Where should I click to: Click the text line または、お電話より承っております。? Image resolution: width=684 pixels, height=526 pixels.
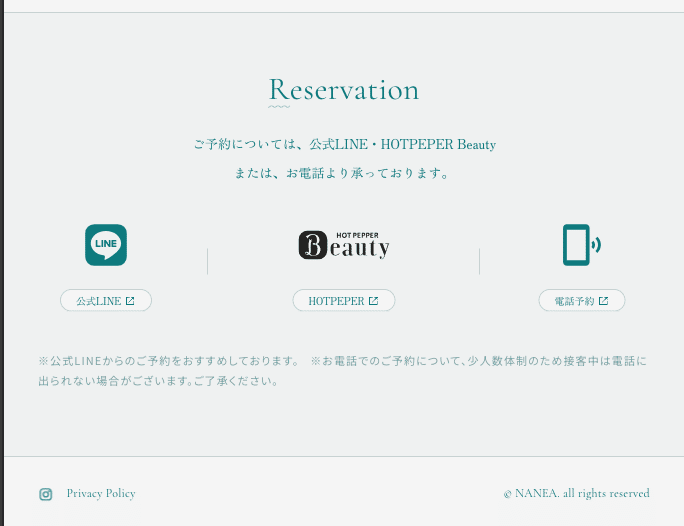pyautogui.click(x=342, y=173)
